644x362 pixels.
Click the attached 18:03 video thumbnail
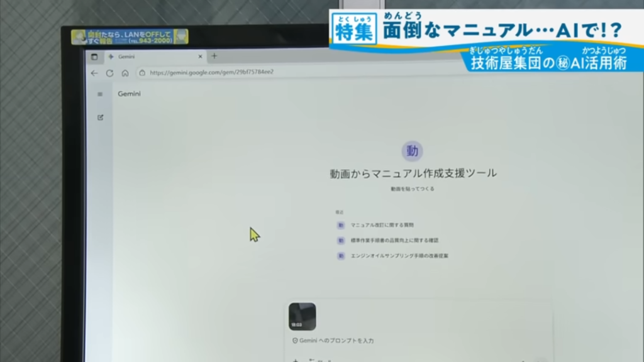[x=302, y=316]
